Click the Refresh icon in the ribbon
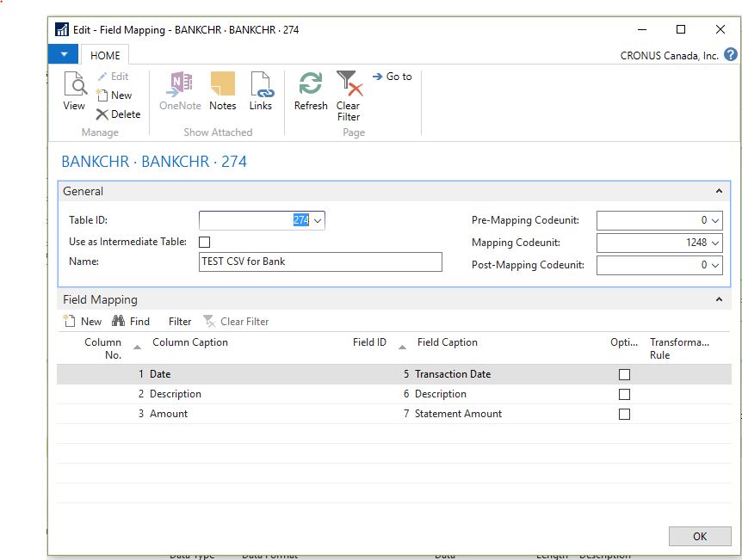This screenshot has height=560, width=742. click(x=311, y=85)
